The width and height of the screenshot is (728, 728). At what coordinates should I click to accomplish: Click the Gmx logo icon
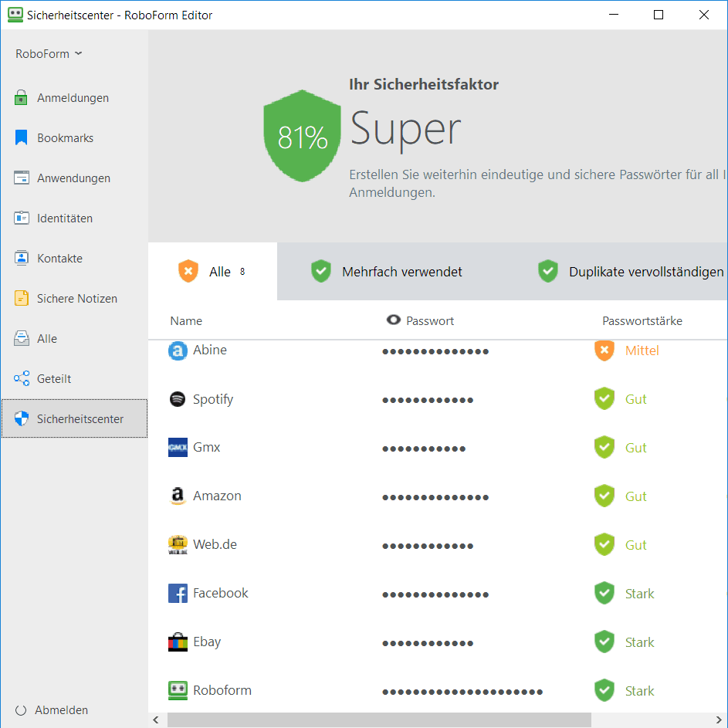[178, 447]
